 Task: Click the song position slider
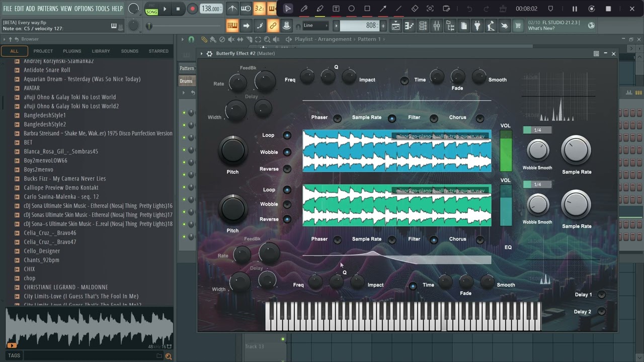coord(185,26)
